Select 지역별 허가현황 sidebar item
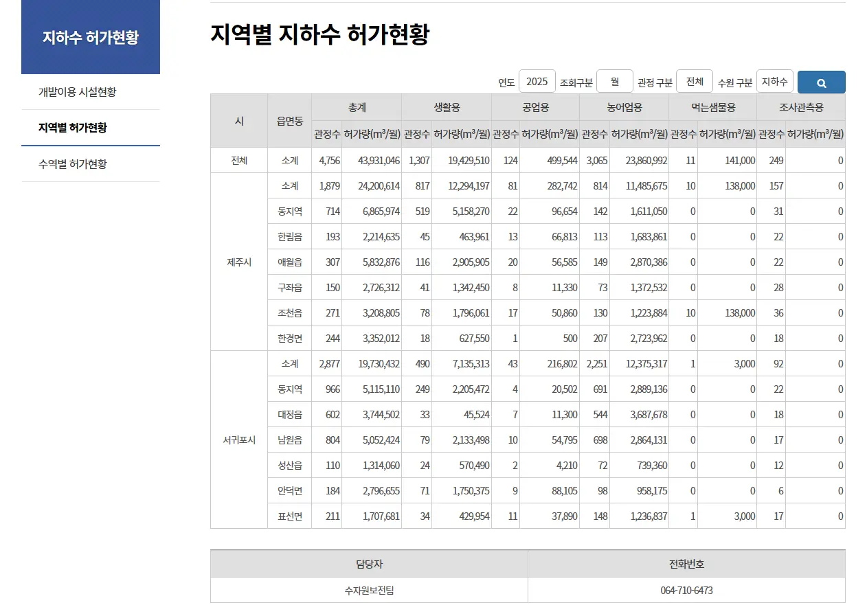 pyautogui.click(x=91, y=128)
